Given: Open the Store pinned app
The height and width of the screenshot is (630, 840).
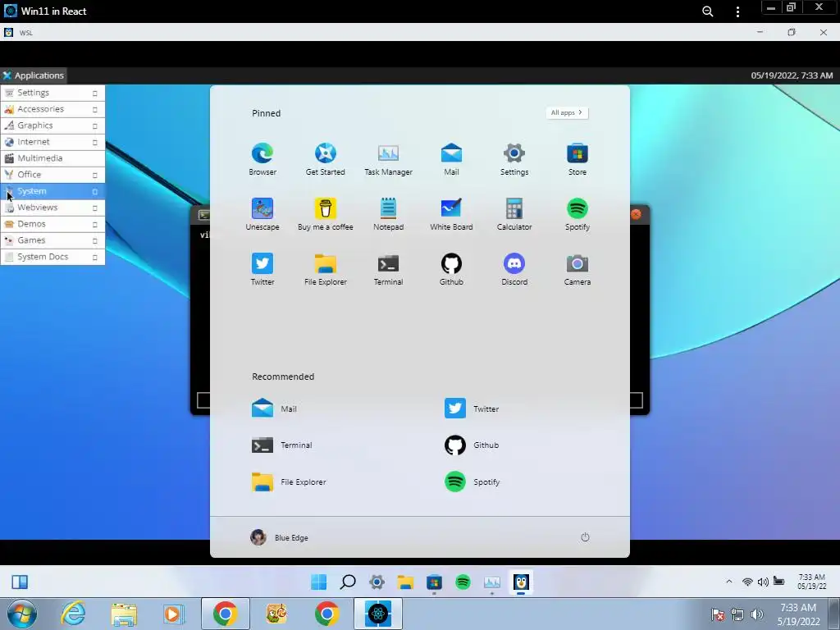Looking at the screenshot, I should click(x=577, y=159).
